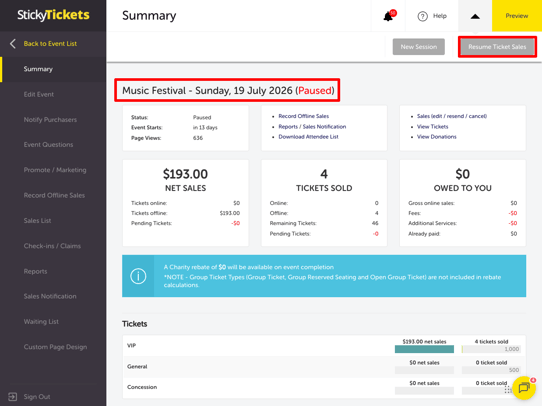
Task: Click the View Donations link
Action: 437,137
